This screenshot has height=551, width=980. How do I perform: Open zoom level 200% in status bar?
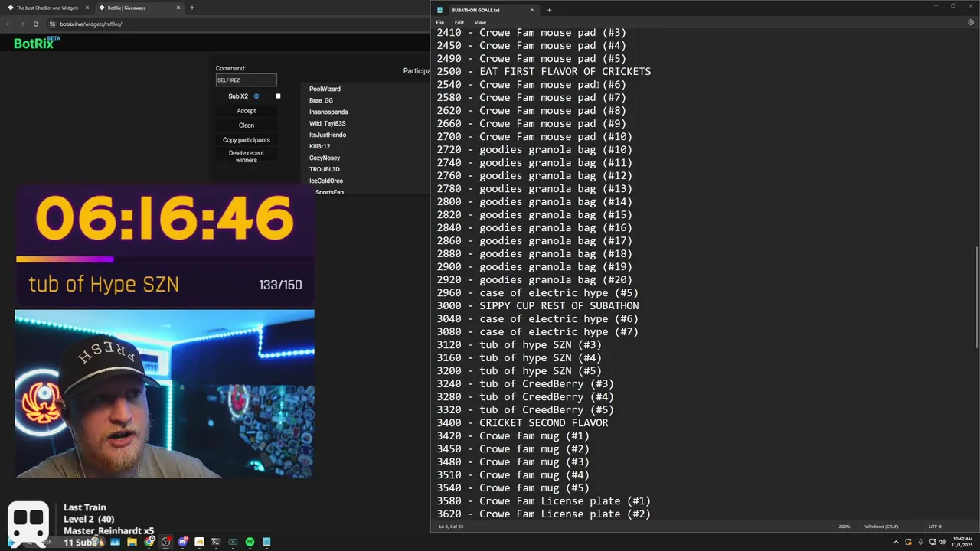[844, 527]
